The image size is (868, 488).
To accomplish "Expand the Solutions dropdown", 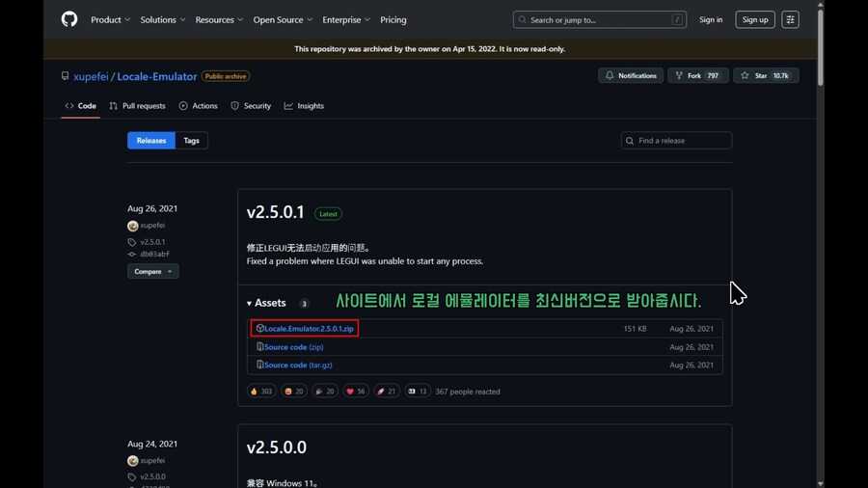I will click(x=163, y=20).
